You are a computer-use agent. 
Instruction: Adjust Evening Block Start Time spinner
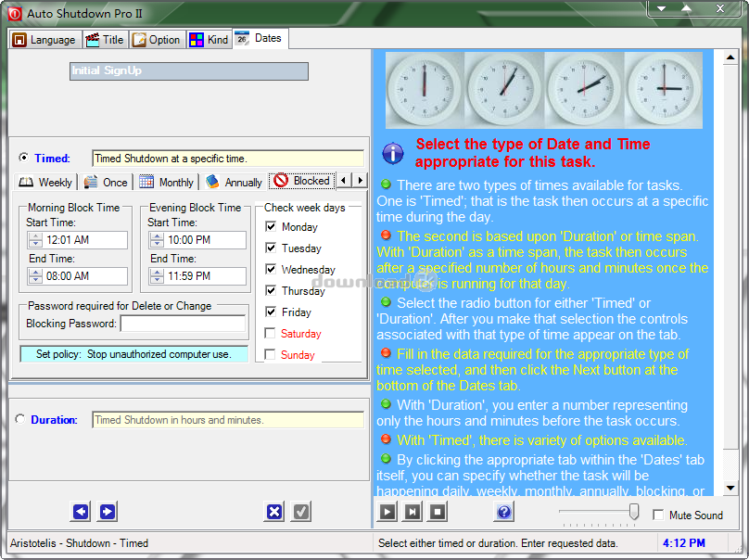(x=157, y=239)
